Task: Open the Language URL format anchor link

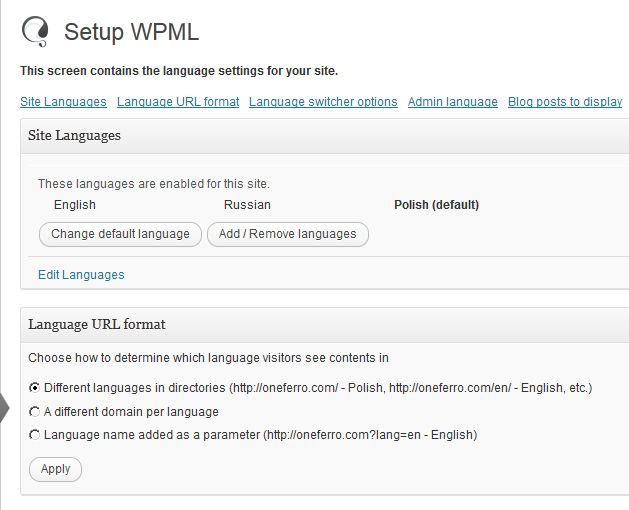Action: [x=178, y=102]
